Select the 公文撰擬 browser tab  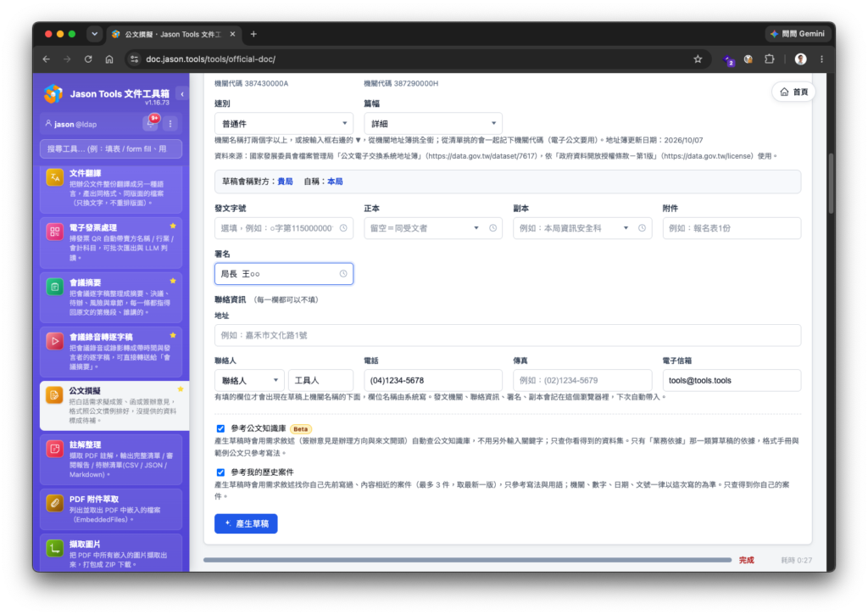(x=172, y=34)
